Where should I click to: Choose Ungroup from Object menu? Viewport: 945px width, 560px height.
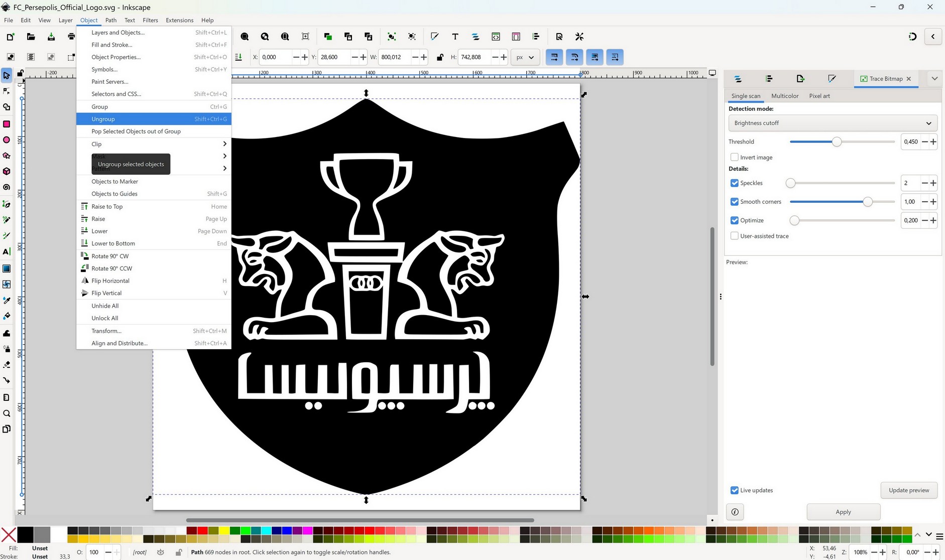pos(154,119)
